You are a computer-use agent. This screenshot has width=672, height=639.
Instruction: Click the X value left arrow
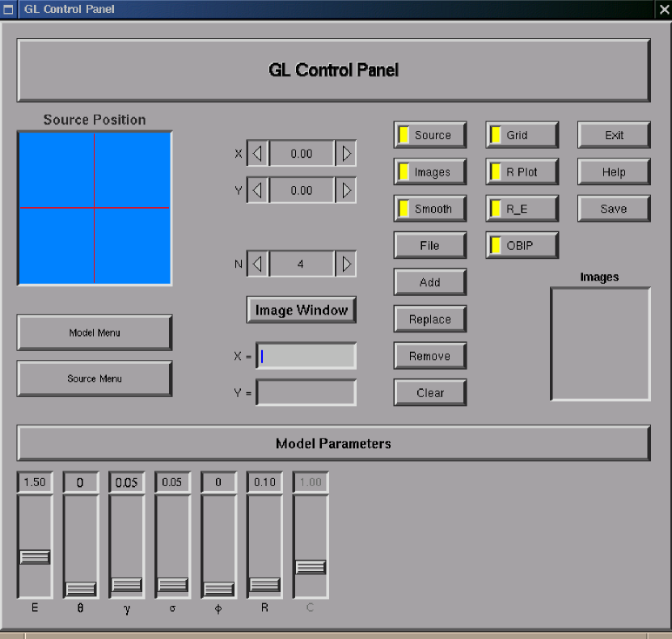coord(257,154)
